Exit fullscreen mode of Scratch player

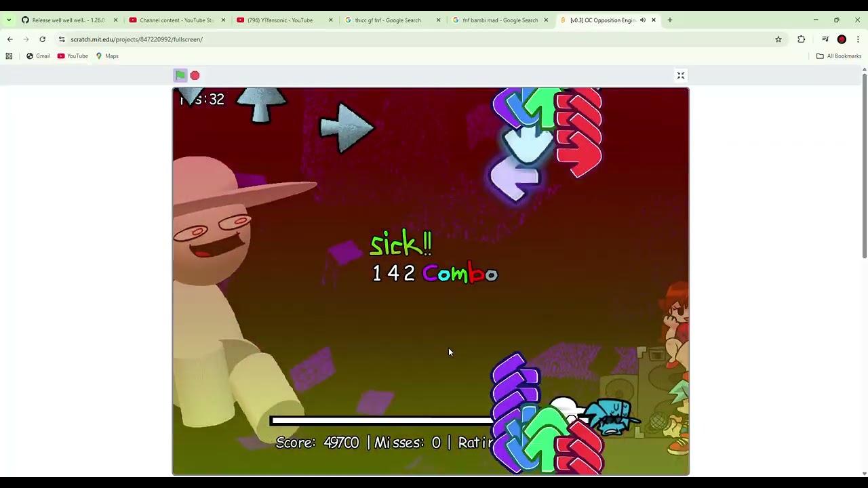point(681,75)
